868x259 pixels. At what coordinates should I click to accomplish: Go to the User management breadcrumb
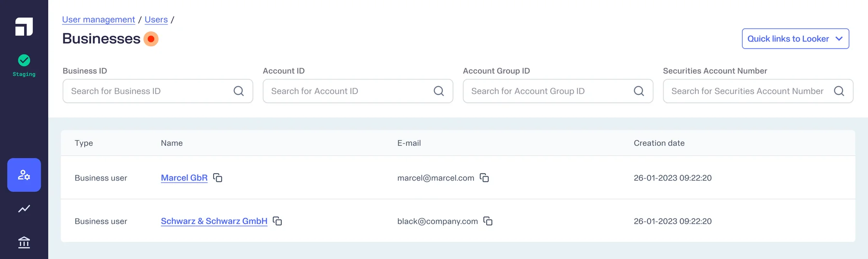[x=98, y=20]
